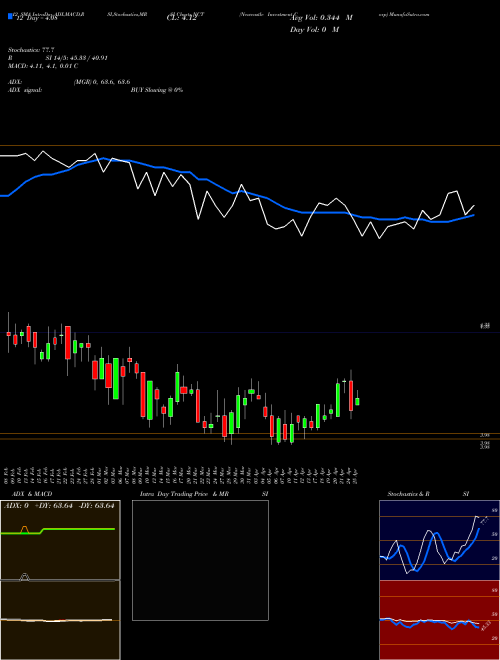Open the empty intraday trading price chart panel
Image resolution: width=500 pixels, height=660 pixels.
pos(200,560)
